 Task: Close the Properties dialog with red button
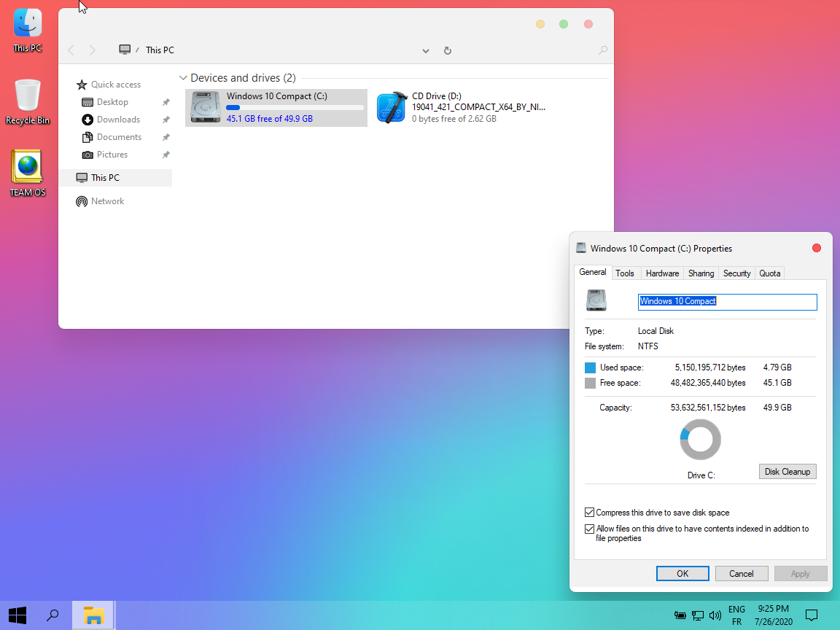817,248
